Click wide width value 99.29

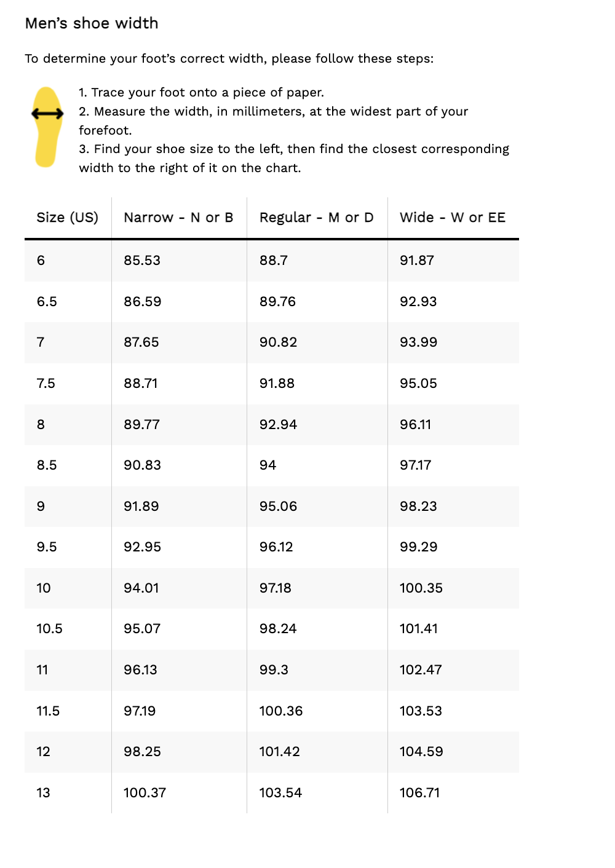pos(418,547)
